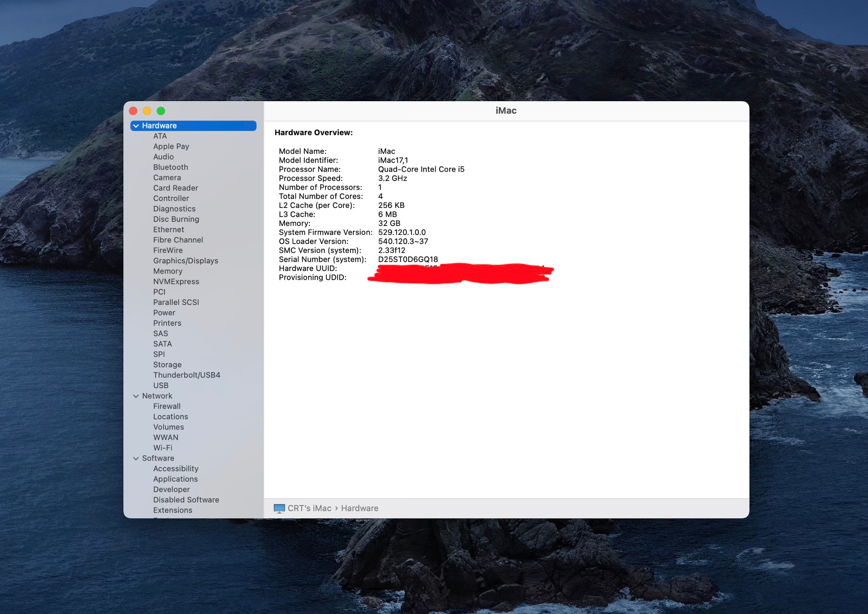
Task: Select NVMExpress in the sidebar
Action: (x=176, y=282)
